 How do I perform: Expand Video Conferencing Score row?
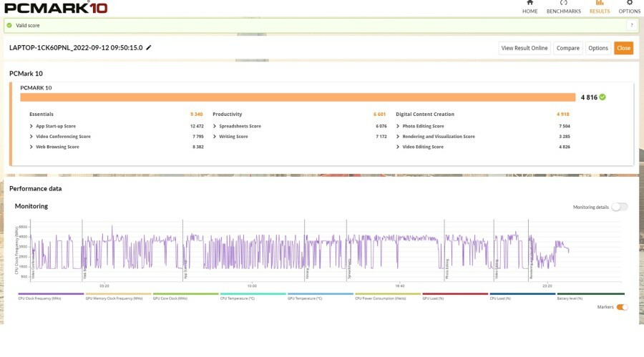pos(31,137)
